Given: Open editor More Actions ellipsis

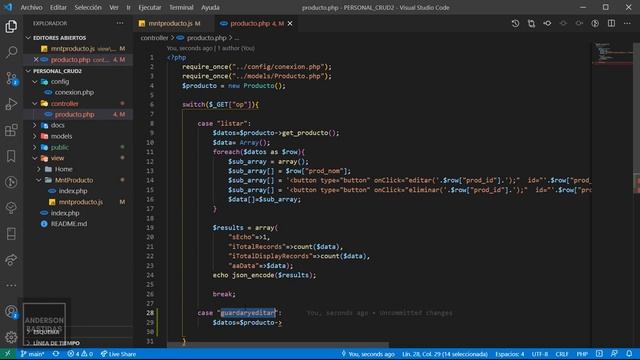Looking at the screenshot, I should (627, 24).
